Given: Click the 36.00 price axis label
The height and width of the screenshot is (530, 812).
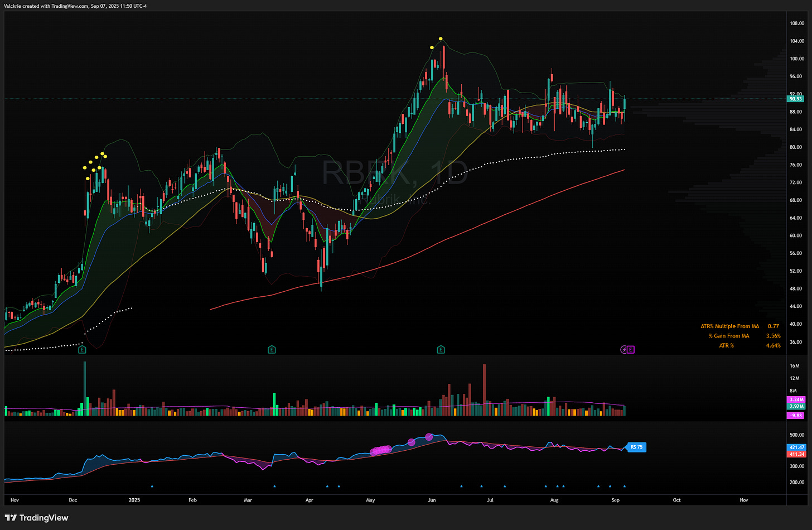Looking at the screenshot, I should coord(797,341).
